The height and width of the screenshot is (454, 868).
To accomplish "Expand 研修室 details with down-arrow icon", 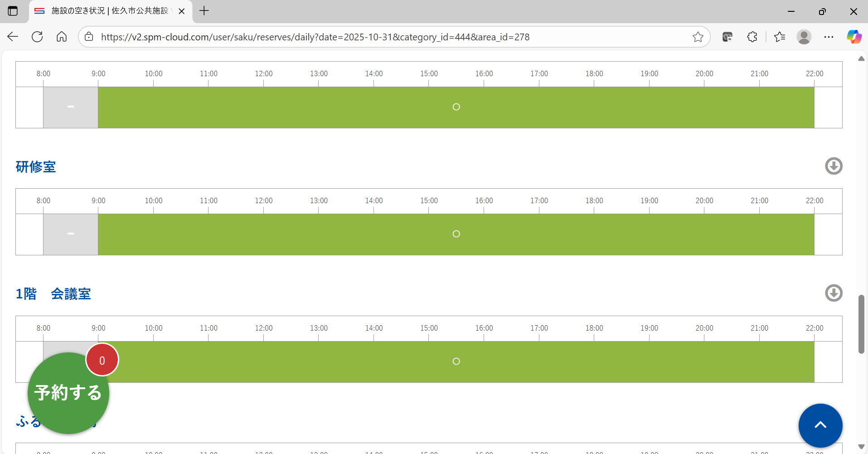I will [x=833, y=166].
